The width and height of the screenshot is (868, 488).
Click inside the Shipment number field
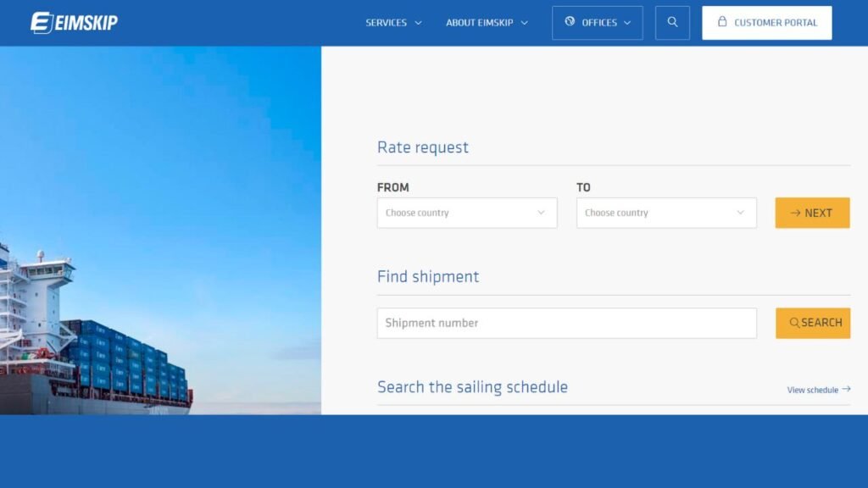click(566, 323)
